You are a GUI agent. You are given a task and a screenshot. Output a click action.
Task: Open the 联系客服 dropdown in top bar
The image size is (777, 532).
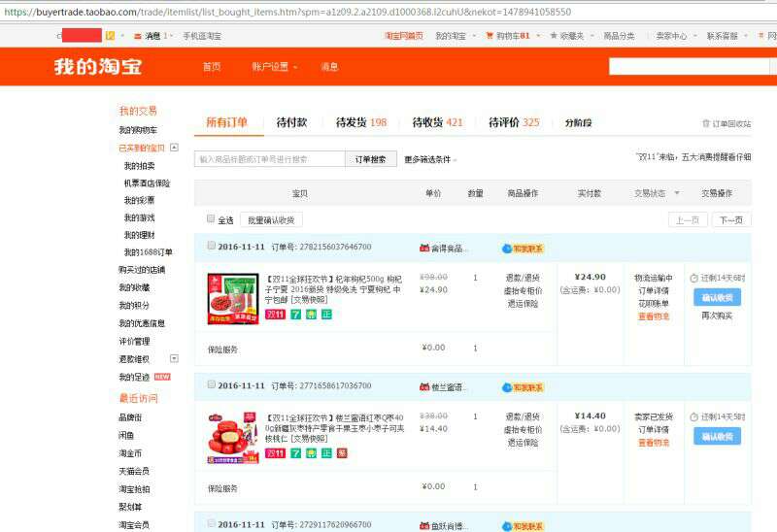726,36
